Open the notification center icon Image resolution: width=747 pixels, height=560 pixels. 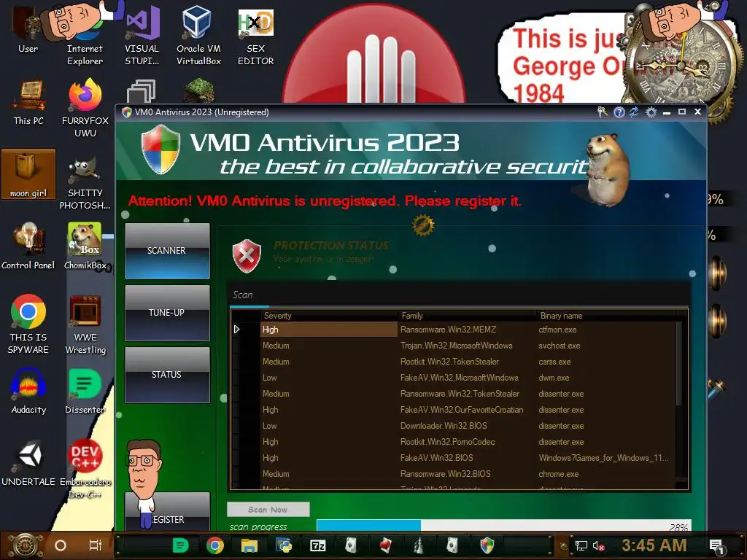coord(716,547)
